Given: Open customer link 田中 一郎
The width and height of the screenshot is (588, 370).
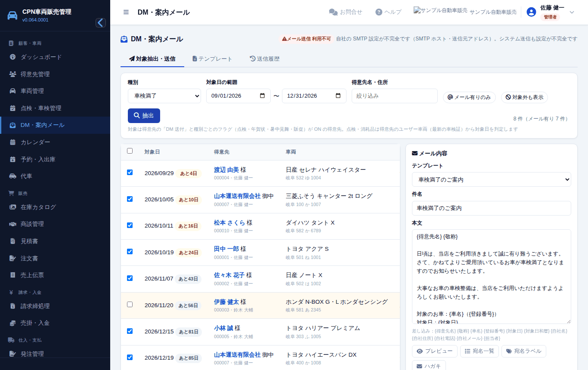Looking at the screenshot, I should (226, 249).
